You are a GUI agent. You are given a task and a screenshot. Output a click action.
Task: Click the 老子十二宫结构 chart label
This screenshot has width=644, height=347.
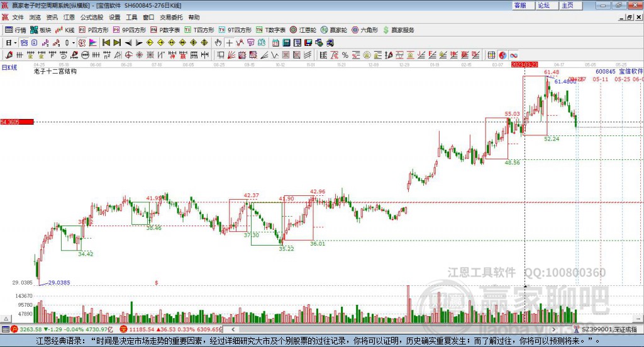click(x=55, y=71)
